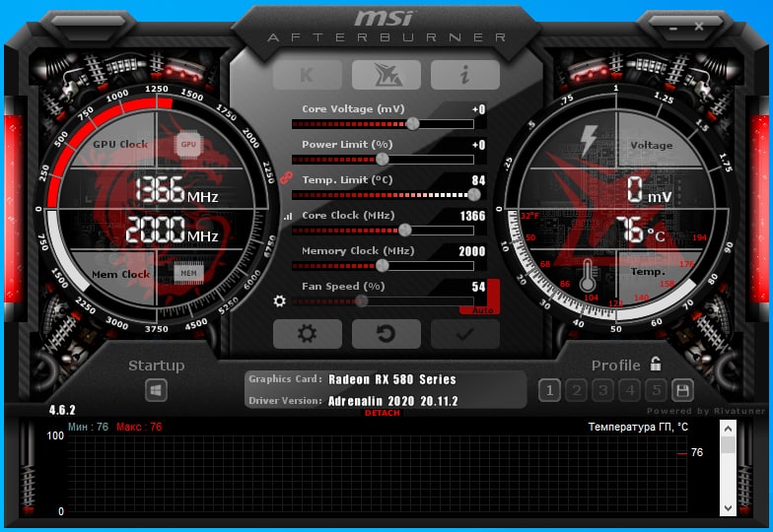Click the Power Limit value +0
This screenshot has width=773, height=532.
(478, 145)
